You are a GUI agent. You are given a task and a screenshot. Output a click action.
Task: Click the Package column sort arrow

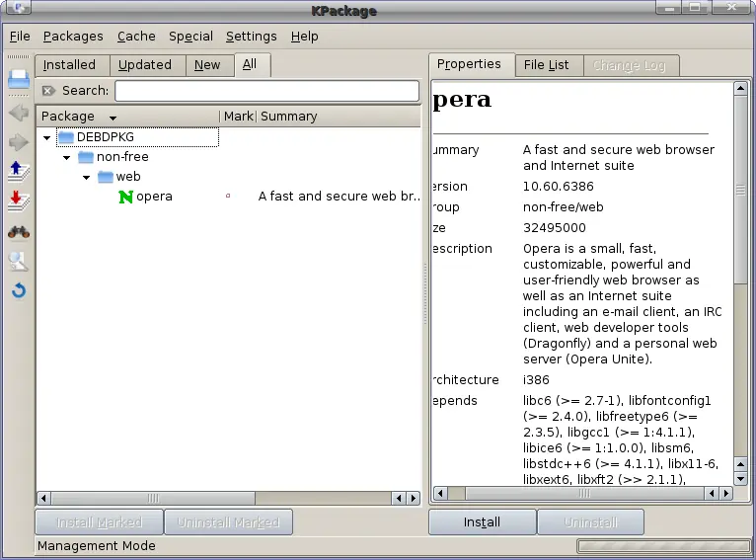[113, 118]
